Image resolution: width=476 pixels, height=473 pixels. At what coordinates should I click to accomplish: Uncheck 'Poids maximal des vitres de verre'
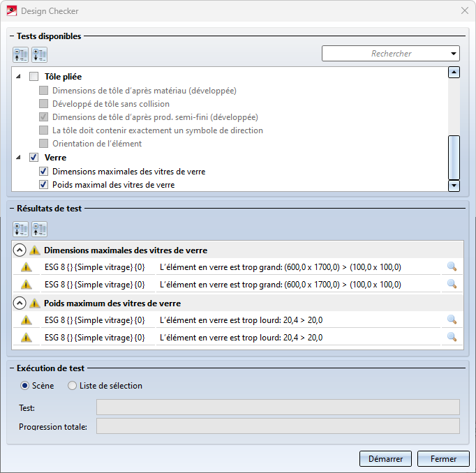[x=43, y=184]
